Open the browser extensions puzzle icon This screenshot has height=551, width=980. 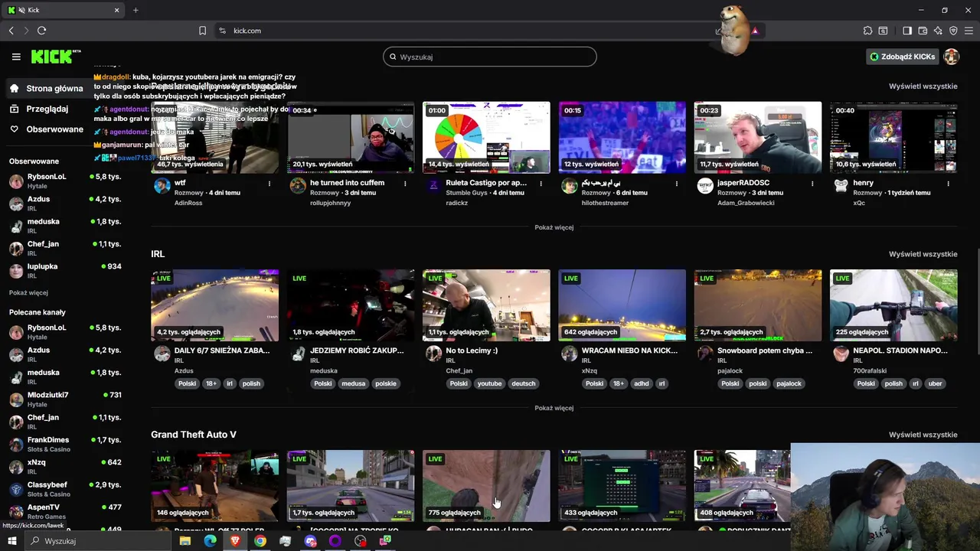[867, 31]
